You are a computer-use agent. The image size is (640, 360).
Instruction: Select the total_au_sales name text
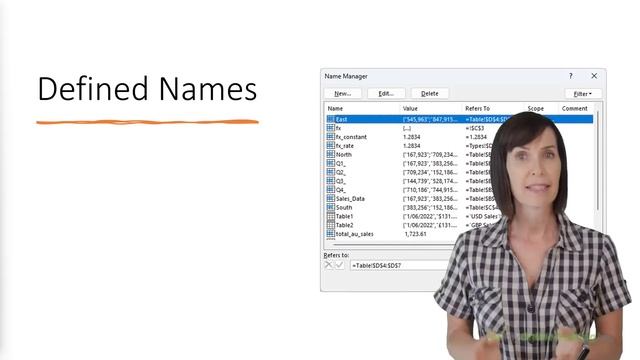(355, 234)
